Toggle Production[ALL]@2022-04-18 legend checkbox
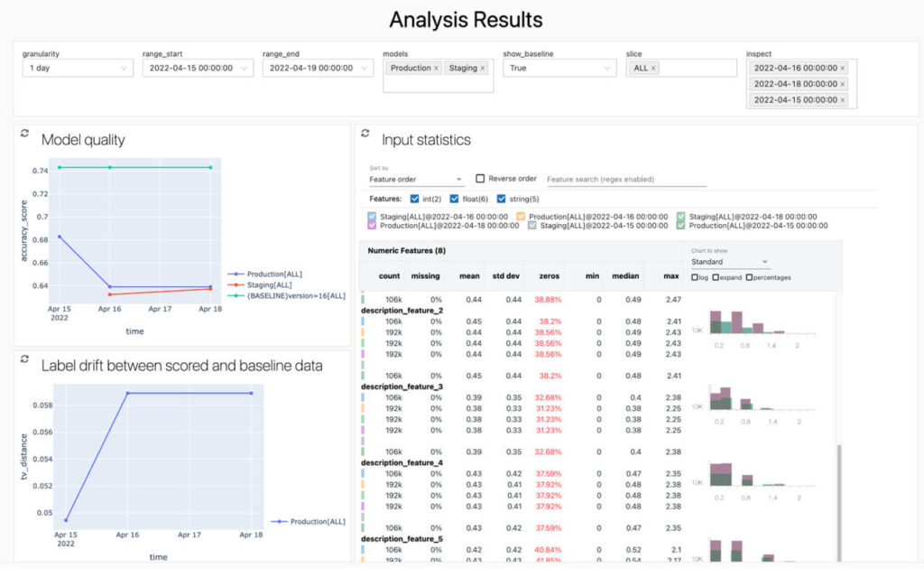924x587 pixels. coord(372,226)
